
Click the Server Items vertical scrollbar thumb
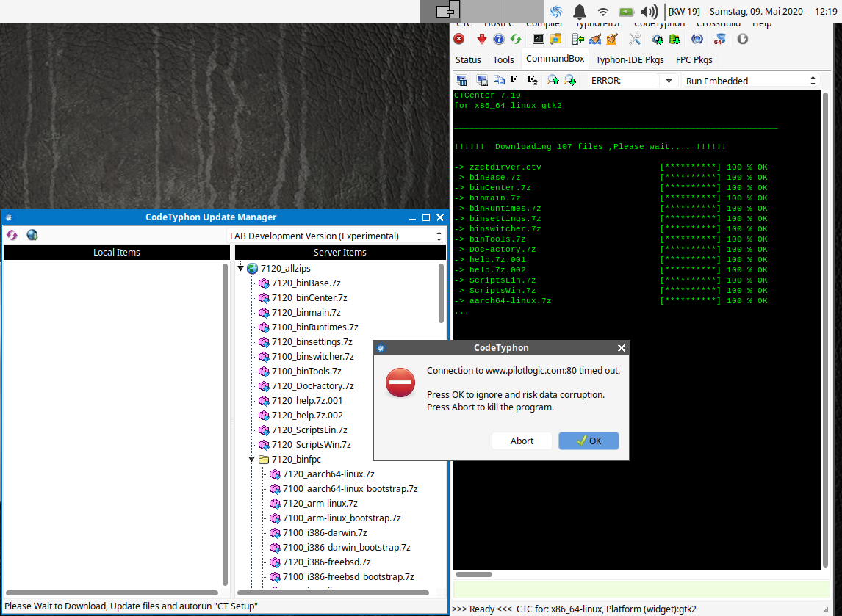pyautogui.click(x=442, y=293)
